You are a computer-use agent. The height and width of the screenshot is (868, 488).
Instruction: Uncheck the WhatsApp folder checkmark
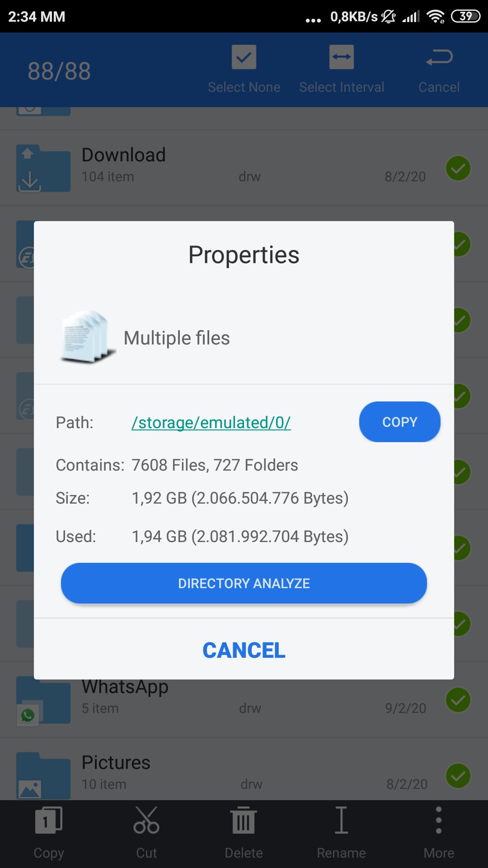[458, 700]
